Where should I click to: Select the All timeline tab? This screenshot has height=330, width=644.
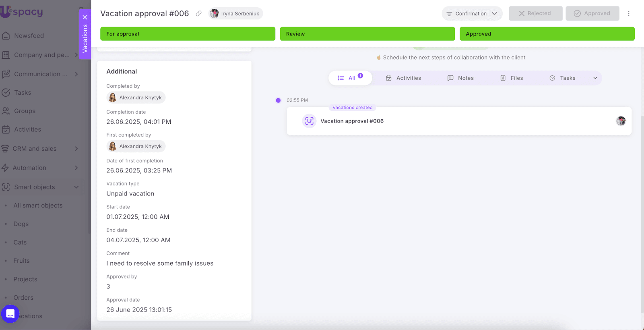click(x=349, y=78)
